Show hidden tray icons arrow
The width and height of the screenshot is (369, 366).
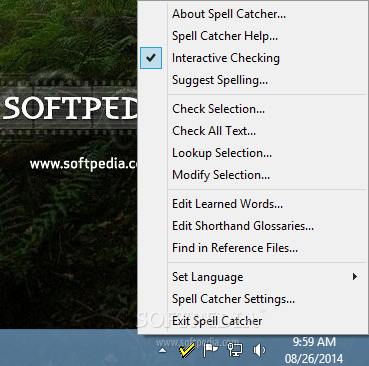pos(163,350)
